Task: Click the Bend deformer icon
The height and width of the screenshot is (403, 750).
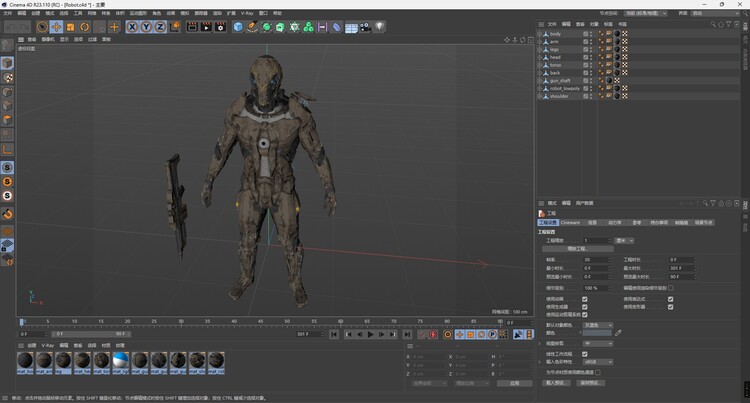Action: (337, 27)
